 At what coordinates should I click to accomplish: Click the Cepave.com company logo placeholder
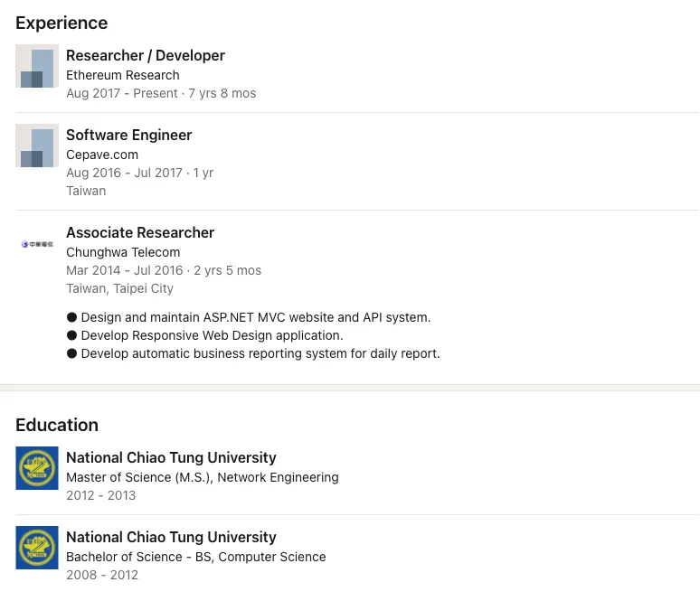37,146
